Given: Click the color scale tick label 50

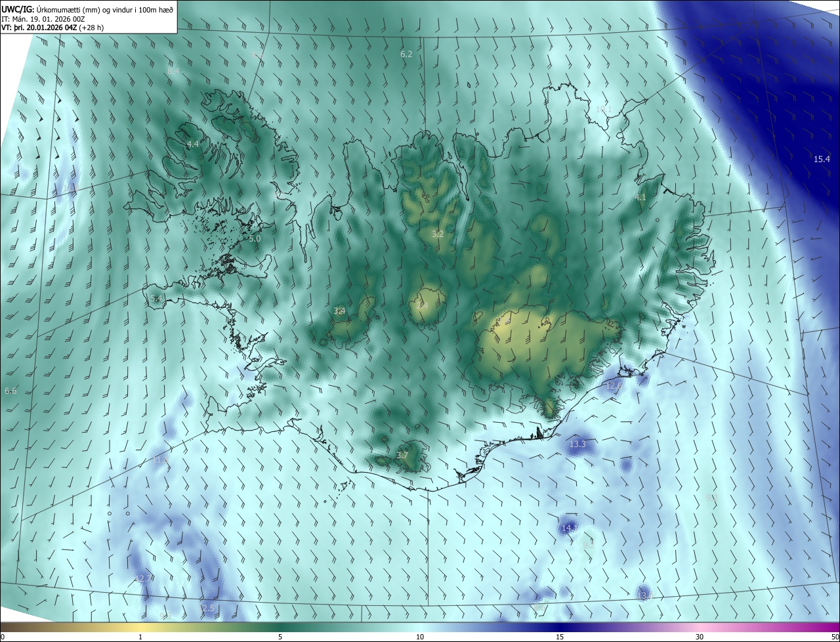Looking at the screenshot, I should [x=834, y=637].
